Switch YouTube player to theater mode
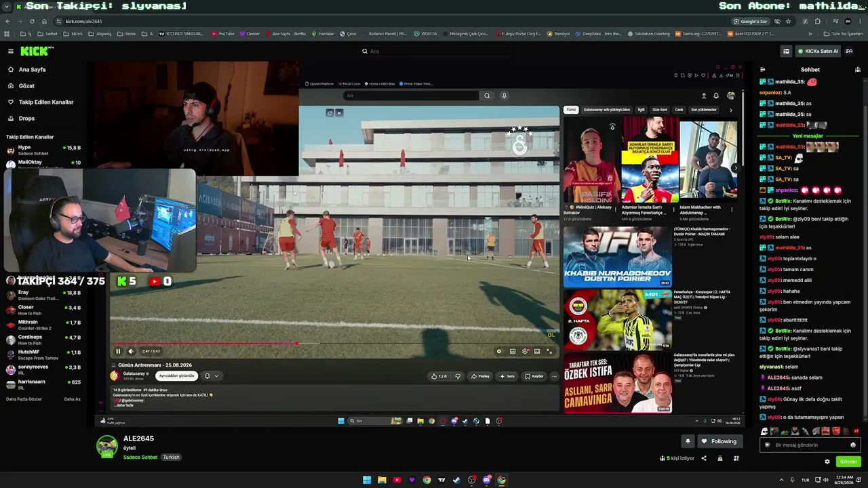Viewport: 868px width, 488px height. pyautogui.click(x=537, y=351)
